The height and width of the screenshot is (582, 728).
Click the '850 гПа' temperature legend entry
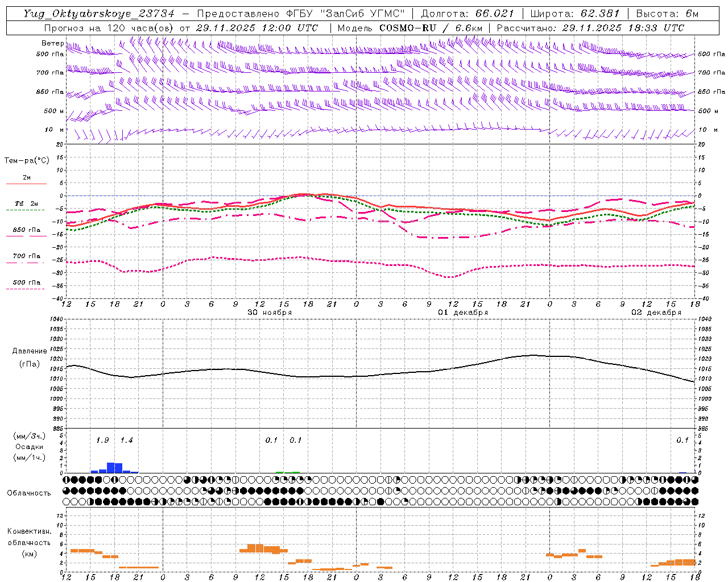point(26,230)
